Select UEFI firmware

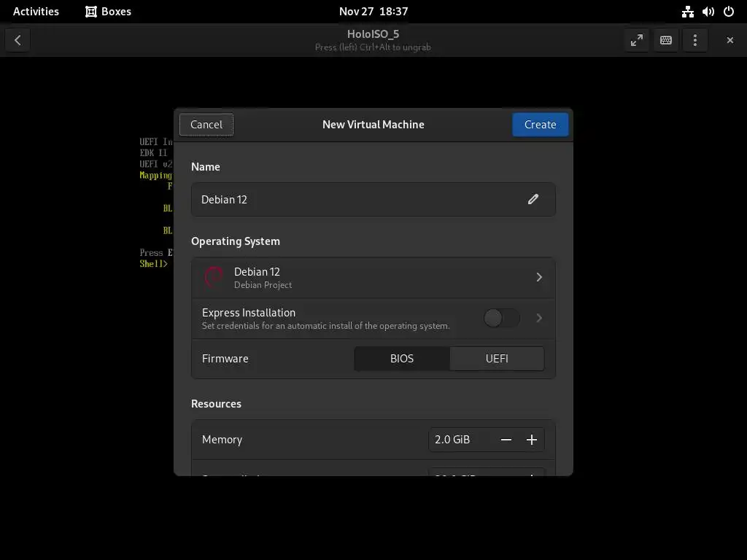[497, 359]
